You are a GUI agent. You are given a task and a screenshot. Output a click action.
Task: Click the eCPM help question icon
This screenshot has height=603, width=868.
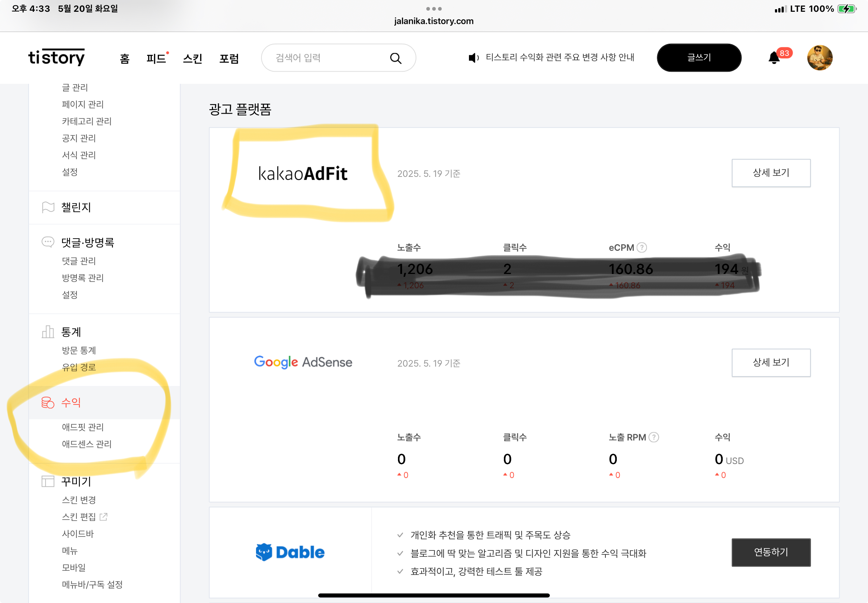642,247
